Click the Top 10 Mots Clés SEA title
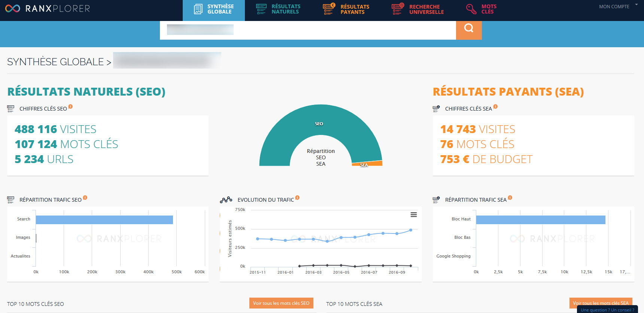 point(354,304)
